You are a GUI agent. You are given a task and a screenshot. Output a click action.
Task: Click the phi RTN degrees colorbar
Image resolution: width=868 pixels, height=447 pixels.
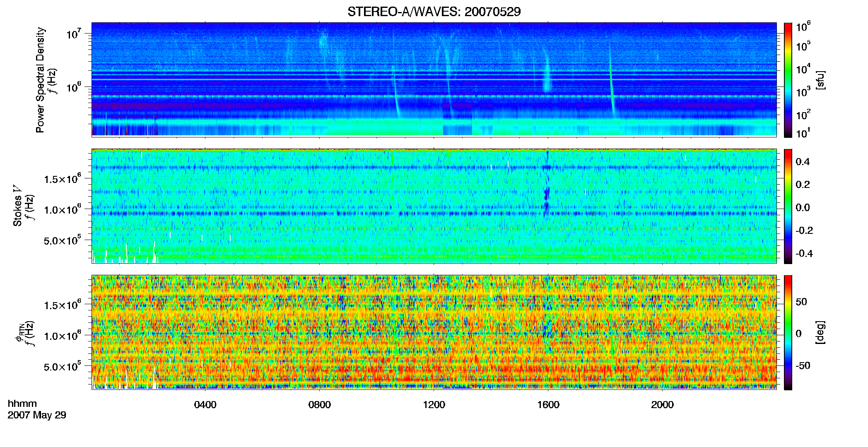tap(788, 332)
